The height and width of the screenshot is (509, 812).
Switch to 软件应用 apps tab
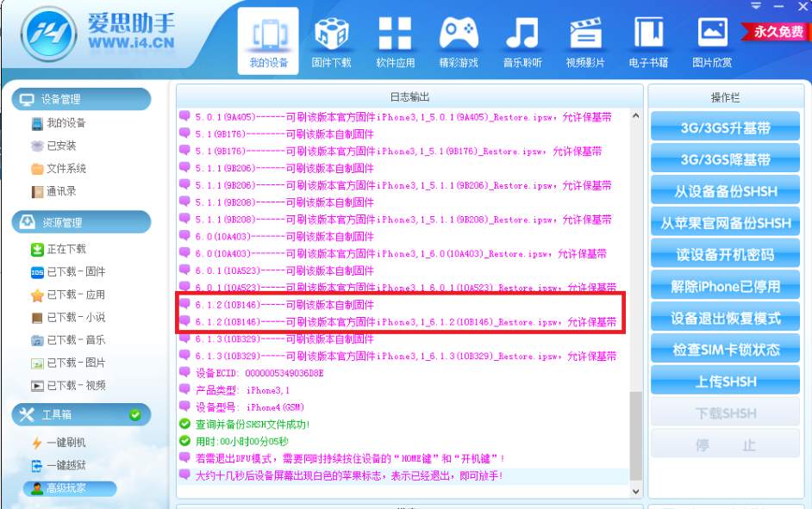tap(395, 43)
